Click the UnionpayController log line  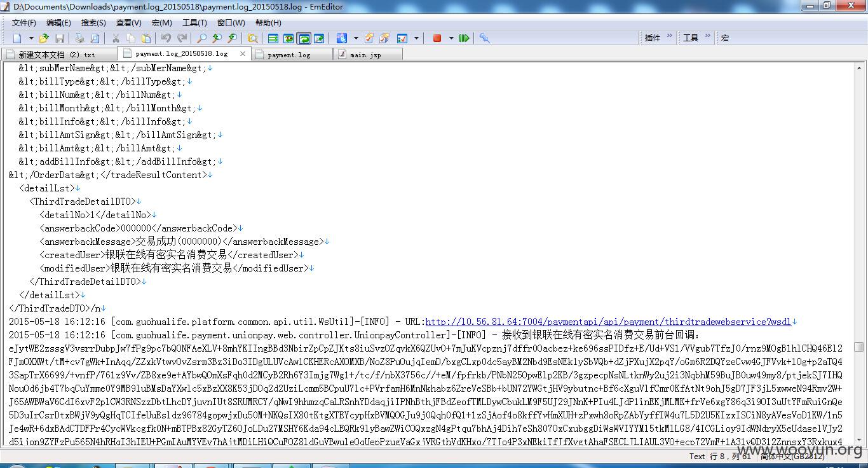pyautogui.click(x=355, y=335)
